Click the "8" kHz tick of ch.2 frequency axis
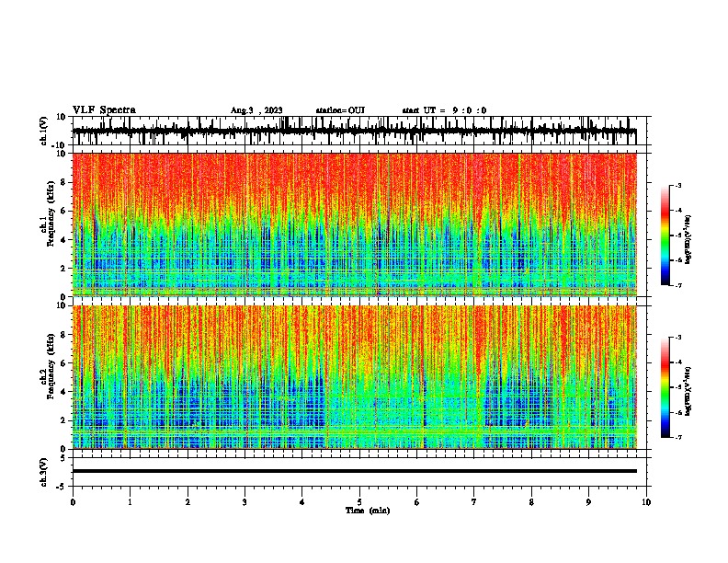Viewport: 728px width, 563px height. click(64, 335)
